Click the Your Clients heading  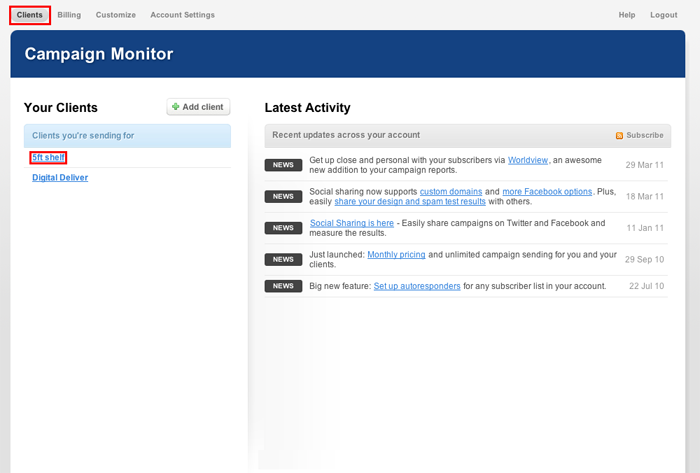pyautogui.click(x=61, y=108)
